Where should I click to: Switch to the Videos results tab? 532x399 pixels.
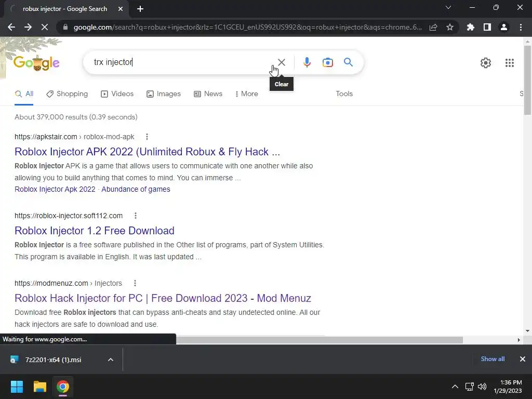(117, 94)
